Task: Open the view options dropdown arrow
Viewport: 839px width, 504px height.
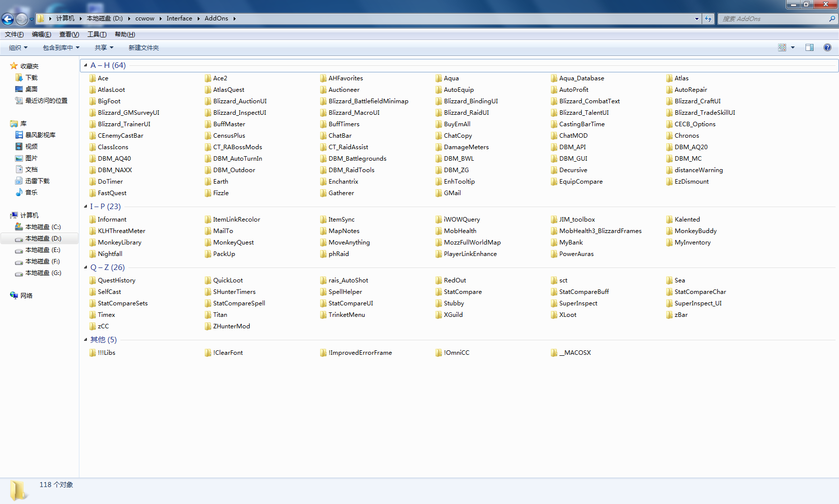Action: (793, 48)
